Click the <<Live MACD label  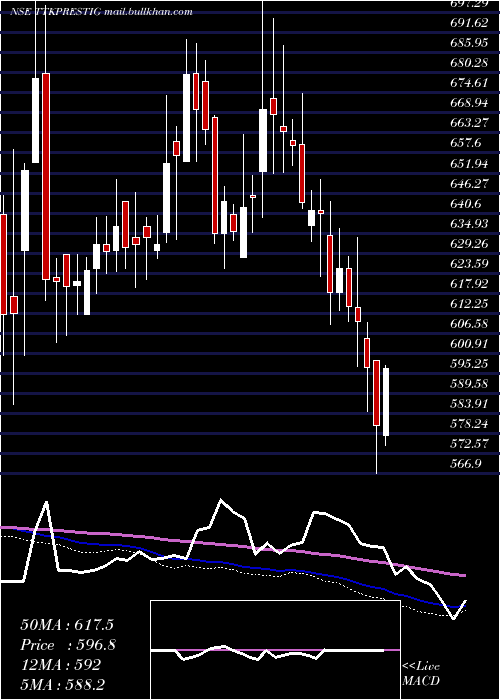[421, 674]
